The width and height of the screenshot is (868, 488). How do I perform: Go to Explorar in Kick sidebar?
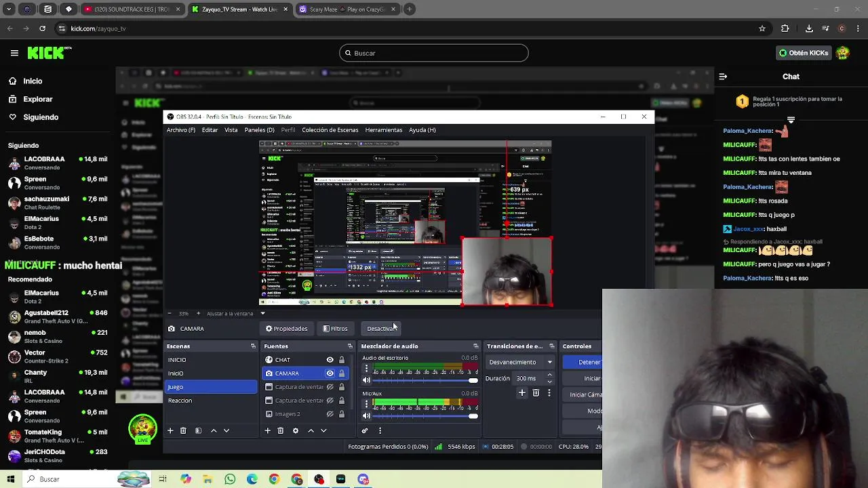click(38, 99)
